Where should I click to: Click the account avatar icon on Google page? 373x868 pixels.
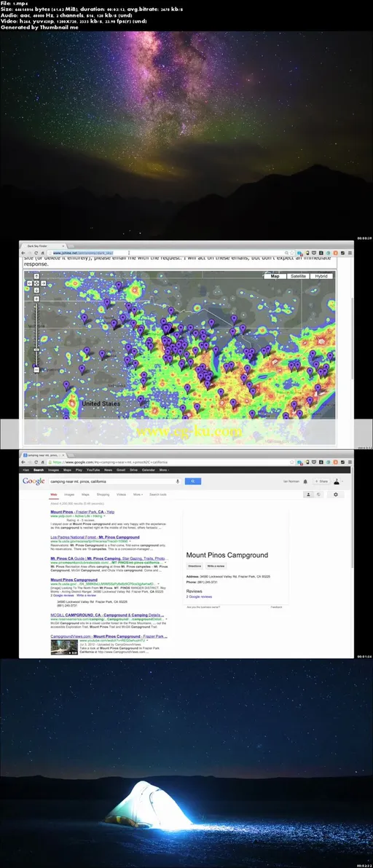(x=337, y=481)
